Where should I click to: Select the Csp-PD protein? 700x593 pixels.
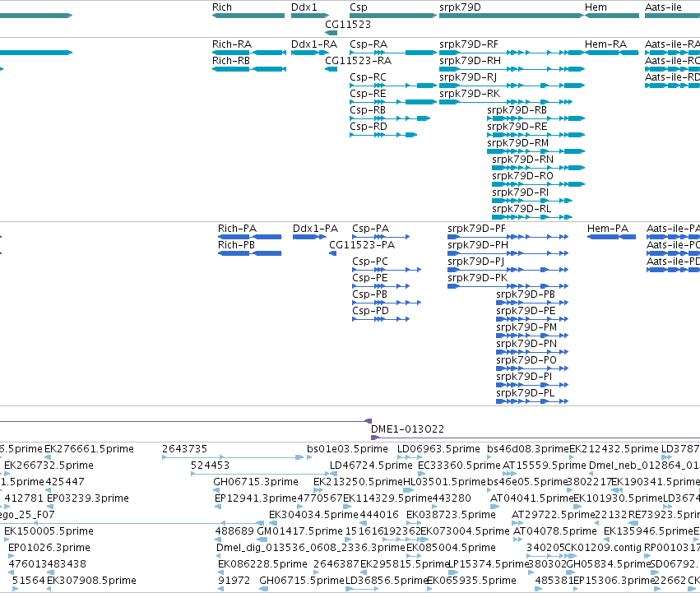pyautogui.click(x=370, y=311)
